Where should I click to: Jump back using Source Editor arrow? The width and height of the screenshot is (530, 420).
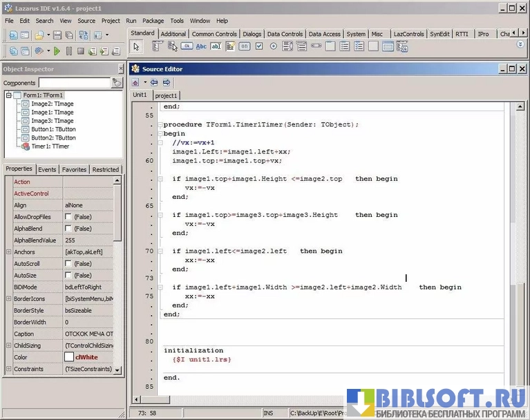coord(154,82)
